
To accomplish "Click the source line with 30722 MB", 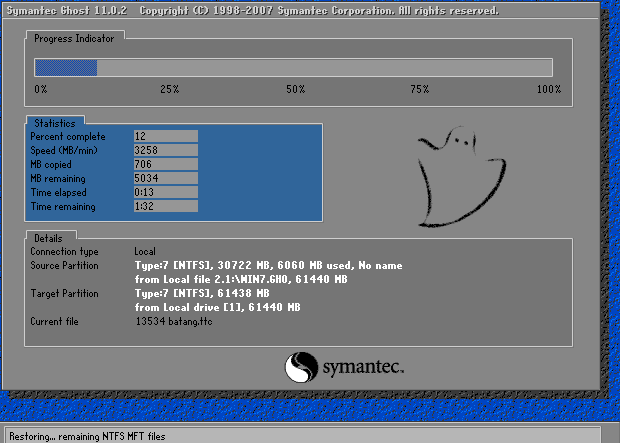I will 268,265.
